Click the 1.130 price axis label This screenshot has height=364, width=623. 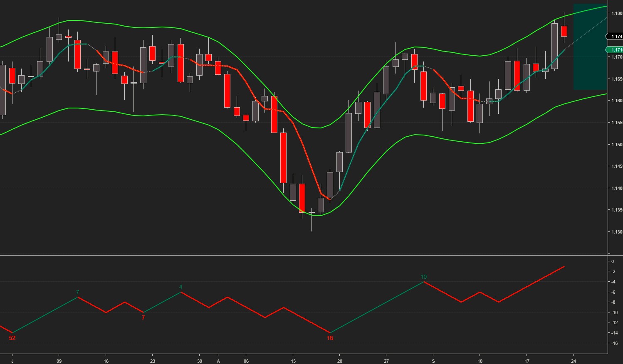617,232
